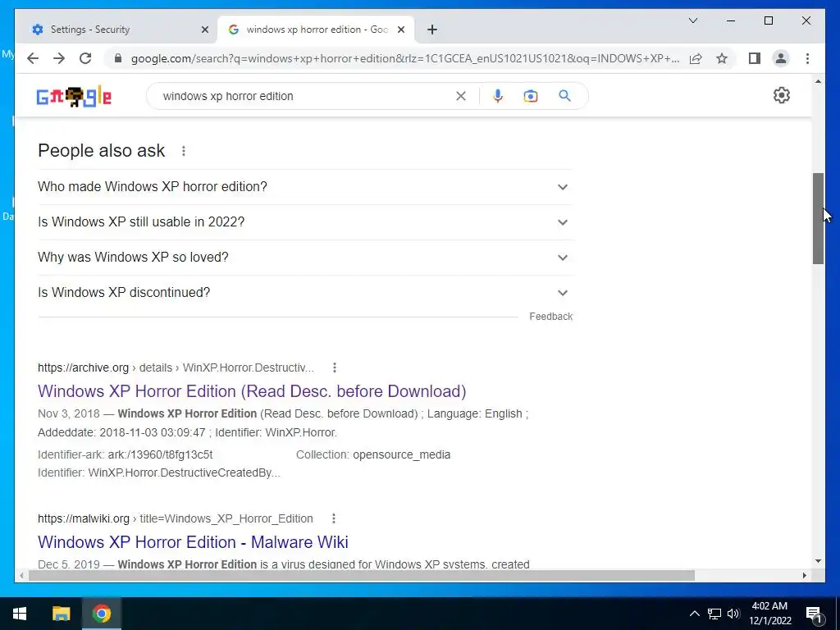Open People also ask options menu
840x630 pixels.
point(183,151)
